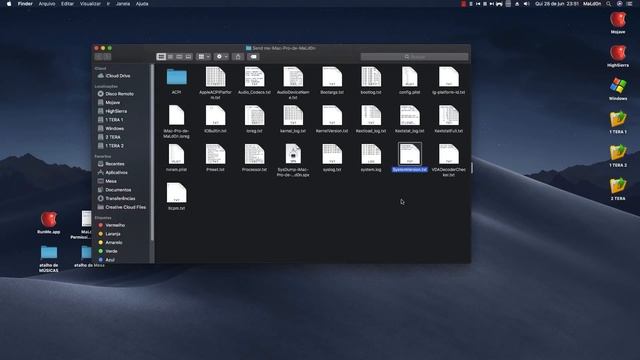The image size is (640, 360).
Task: Select the Audio_Codecs.txt file
Action: [x=254, y=78]
